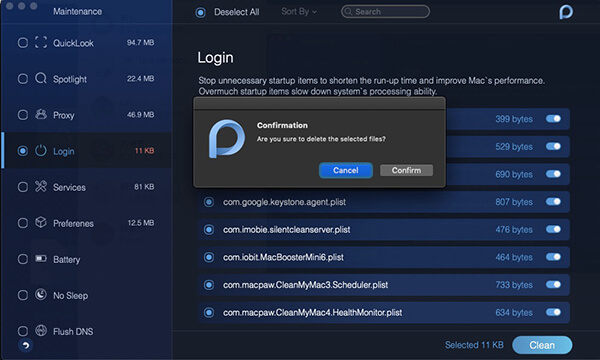Screen dimensions: 600x360
Task: Click the app logo inside Confirmation dialog
Action: (x=227, y=139)
